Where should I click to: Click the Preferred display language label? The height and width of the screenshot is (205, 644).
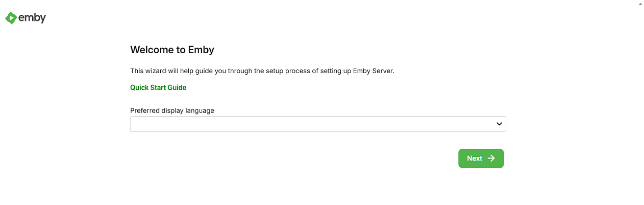172,110
